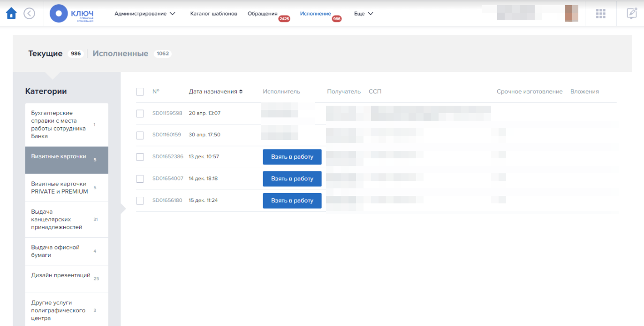Open Каталог шаблонов menu item
The height and width of the screenshot is (326, 644).
(214, 14)
